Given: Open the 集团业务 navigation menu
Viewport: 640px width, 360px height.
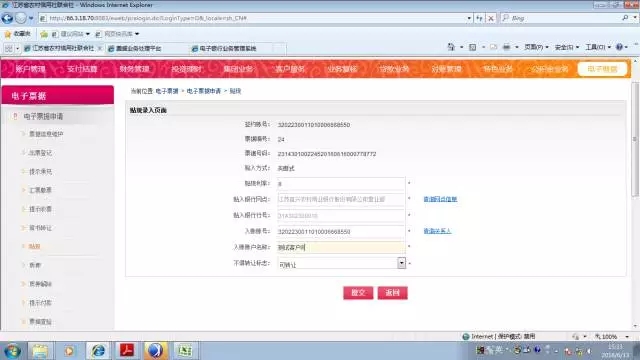Looking at the screenshot, I should [x=238, y=69].
